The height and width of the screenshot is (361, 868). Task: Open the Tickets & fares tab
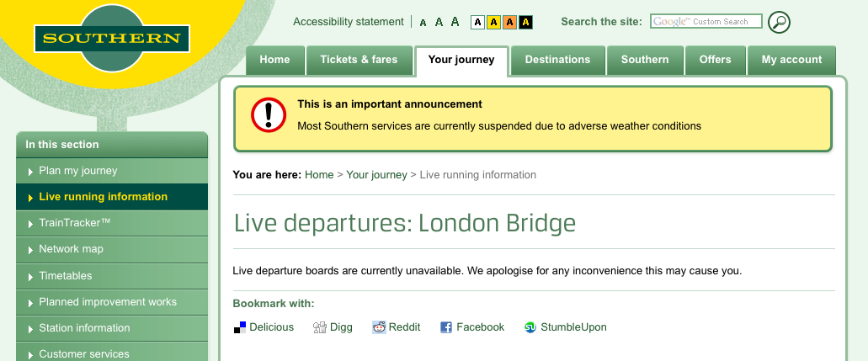point(359,60)
